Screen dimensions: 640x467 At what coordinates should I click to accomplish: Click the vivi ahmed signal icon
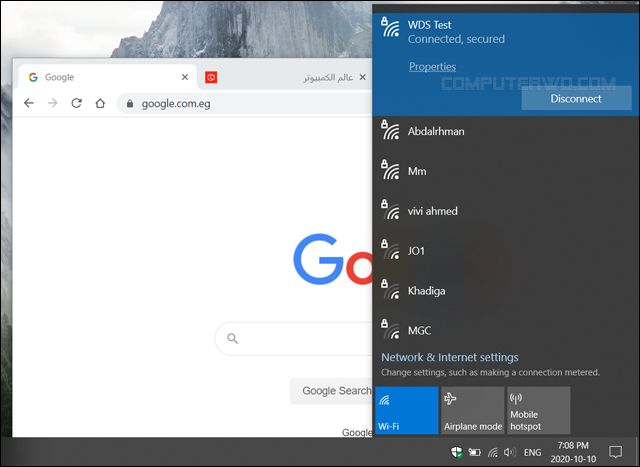[390, 210]
